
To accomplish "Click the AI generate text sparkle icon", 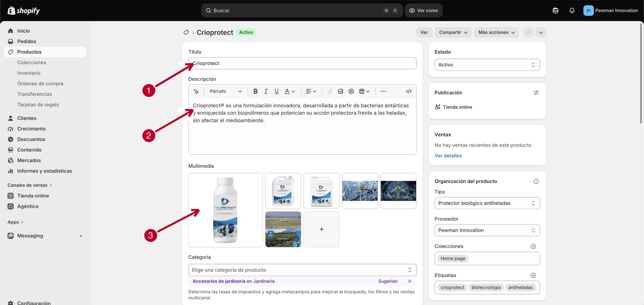I will pyautogui.click(x=196, y=91).
